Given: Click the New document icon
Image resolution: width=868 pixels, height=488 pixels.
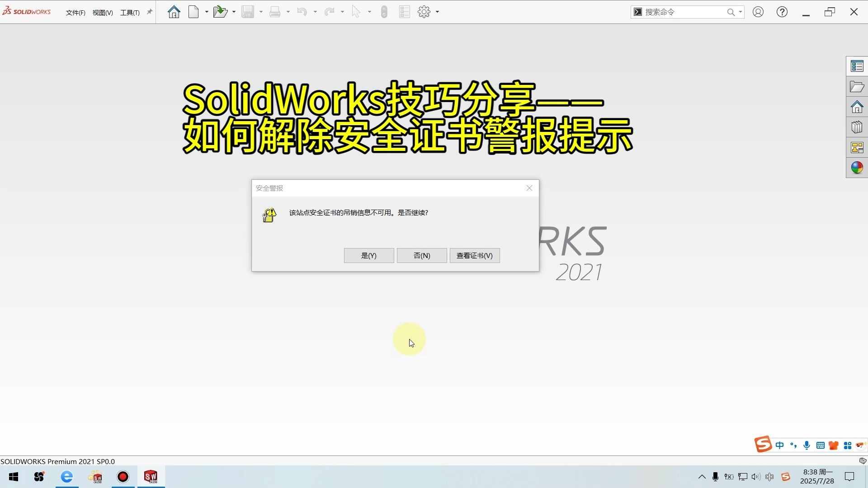Looking at the screenshot, I should [193, 12].
